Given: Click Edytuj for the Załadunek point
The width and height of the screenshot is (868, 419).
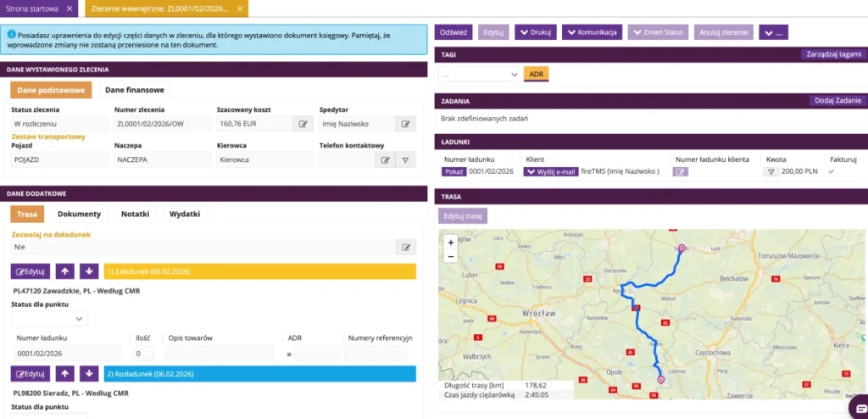Looking at the screenshot, I should [31, 271].
